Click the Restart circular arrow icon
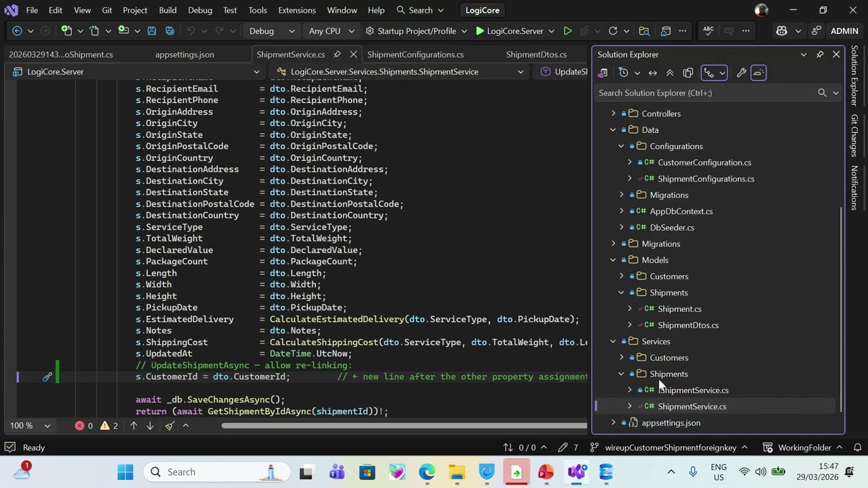This screenshot has height=488, width=868. point(613,30)
